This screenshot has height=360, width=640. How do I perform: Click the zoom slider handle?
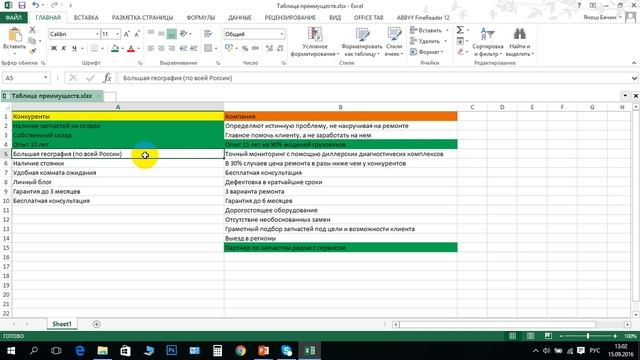point(588,336)
